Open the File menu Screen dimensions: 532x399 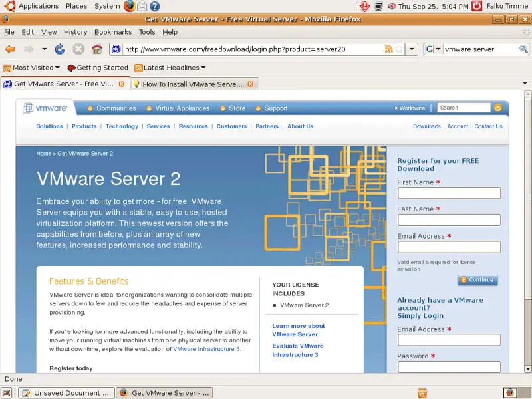[9, 32]
